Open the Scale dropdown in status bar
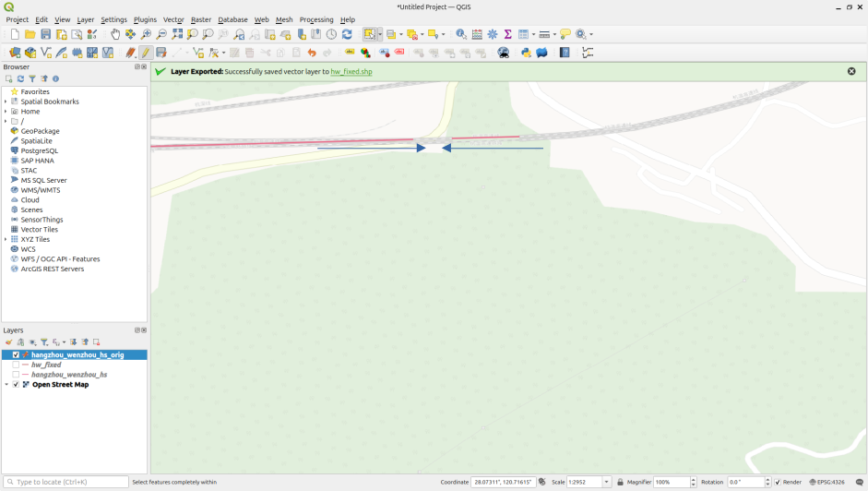This screenshot has height=491, width=868. click(606, 482)
